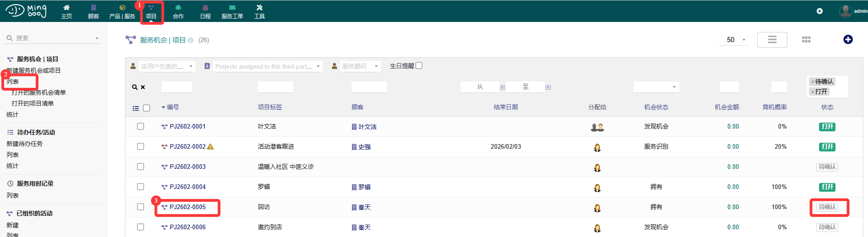868x237 pixels.
Task: Click warning icon beside PJ2602-0002
Action: tap(211, 147)
